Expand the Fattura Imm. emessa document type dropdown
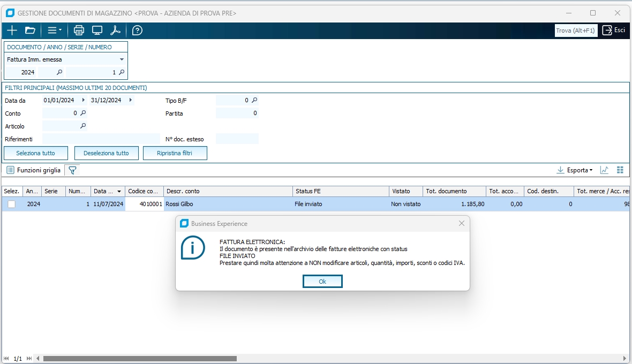The width and height of the screenshot is (632, 364). (x=122, y=59)
